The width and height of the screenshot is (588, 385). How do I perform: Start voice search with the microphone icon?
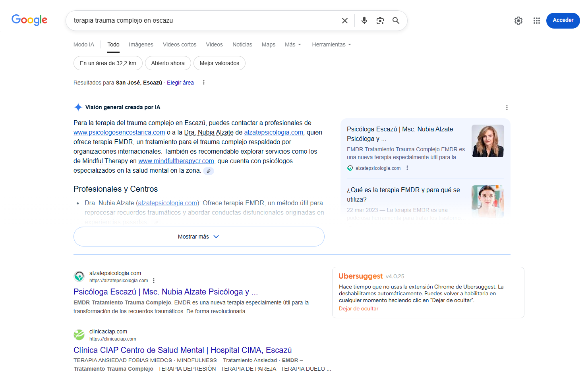pyautogui.click(x=364, y=21)
